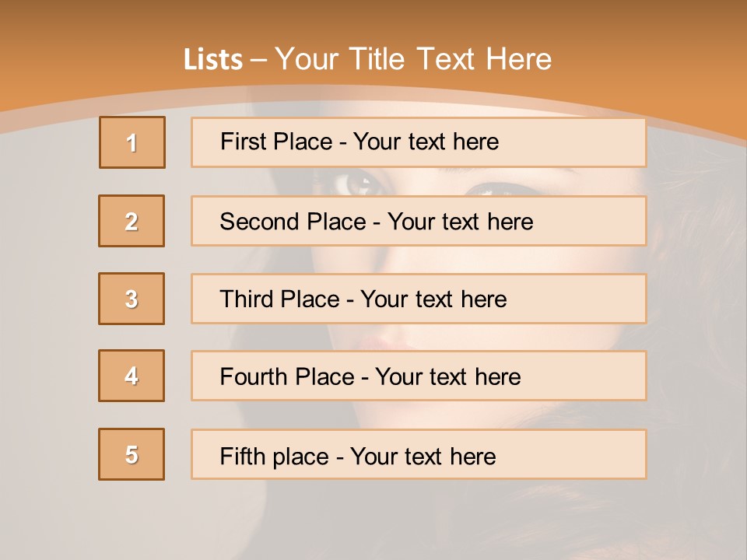Click 'Your Title Text Here' in heading
Viewport: 747px width, 560px height.
[413, 59]
